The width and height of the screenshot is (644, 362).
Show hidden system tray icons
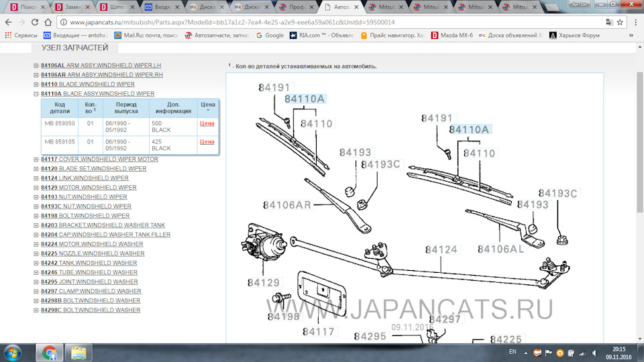pyautogui.click(x=526, y=353)
